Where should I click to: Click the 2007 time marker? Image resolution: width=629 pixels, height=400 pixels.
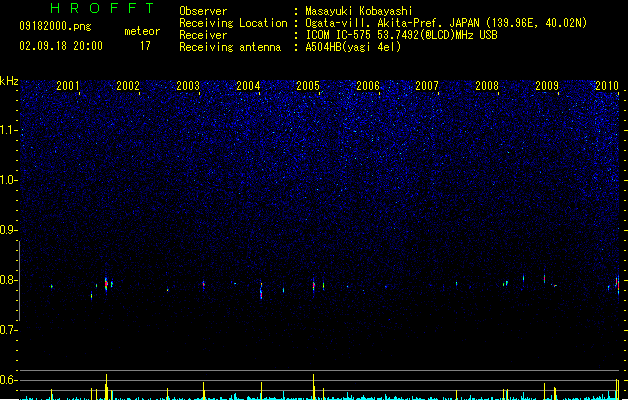click(x=427, y=86)
